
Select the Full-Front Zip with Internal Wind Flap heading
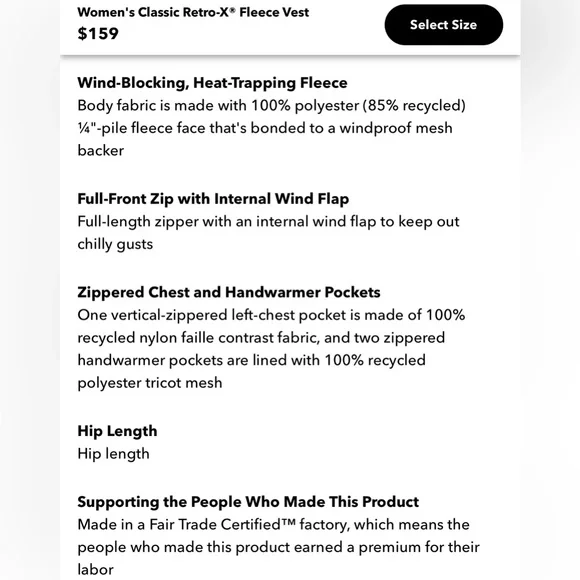pos(213,199)
